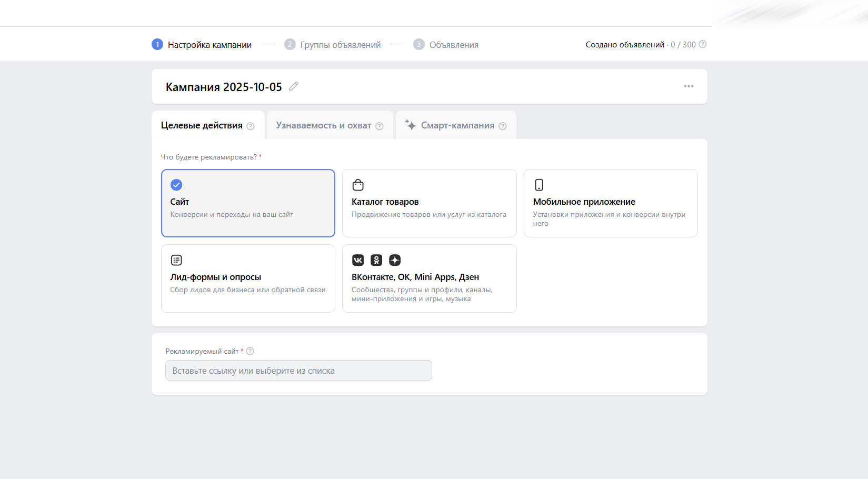Open the three-dots campaign options menu
This screenshot has height=479, width=868.
click(689, 86)
